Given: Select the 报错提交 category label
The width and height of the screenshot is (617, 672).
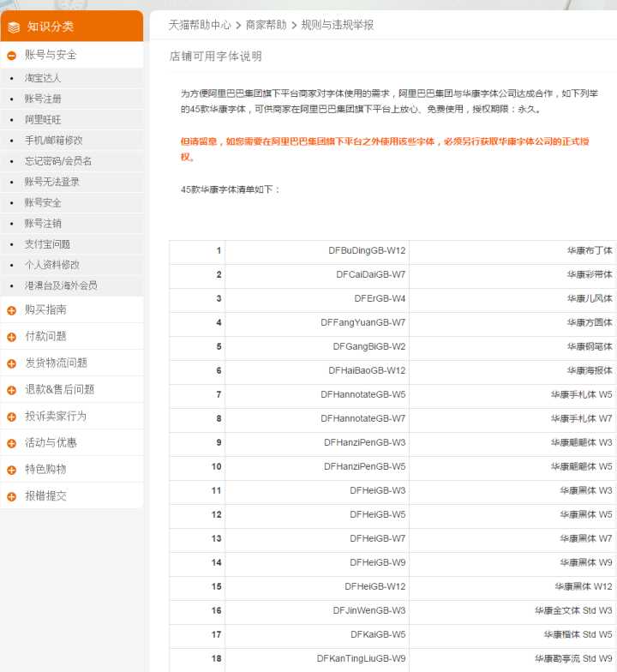Looking at the screenshot, I should click(46, 495).
